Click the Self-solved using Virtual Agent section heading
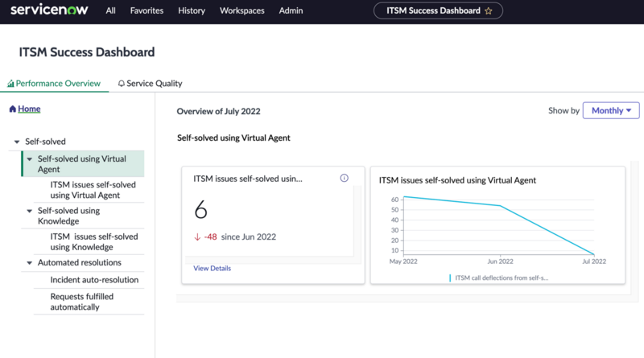The width and height of the screenshot is (644, 358). 233,138
